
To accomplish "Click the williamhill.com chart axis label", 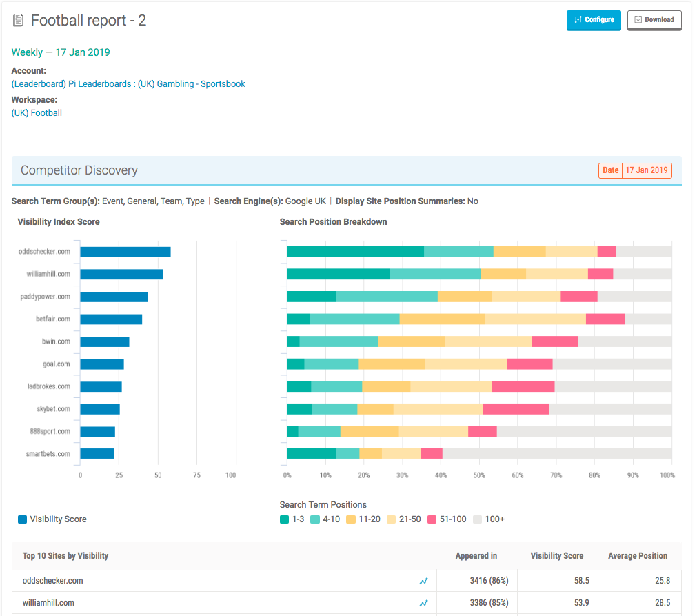I will coord(48,274).
